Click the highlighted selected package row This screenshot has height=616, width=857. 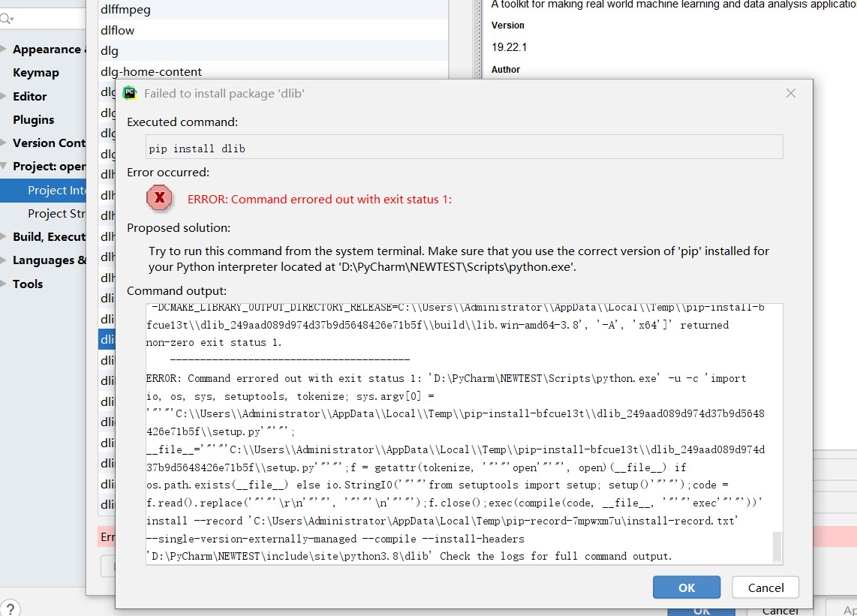click(107, 339)
